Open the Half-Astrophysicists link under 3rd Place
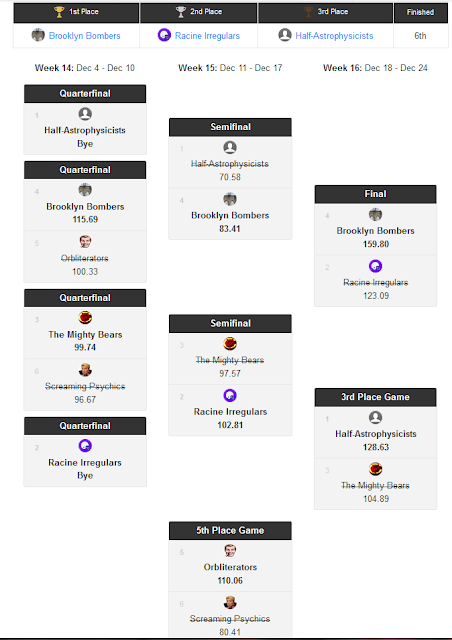 [334, 36]
